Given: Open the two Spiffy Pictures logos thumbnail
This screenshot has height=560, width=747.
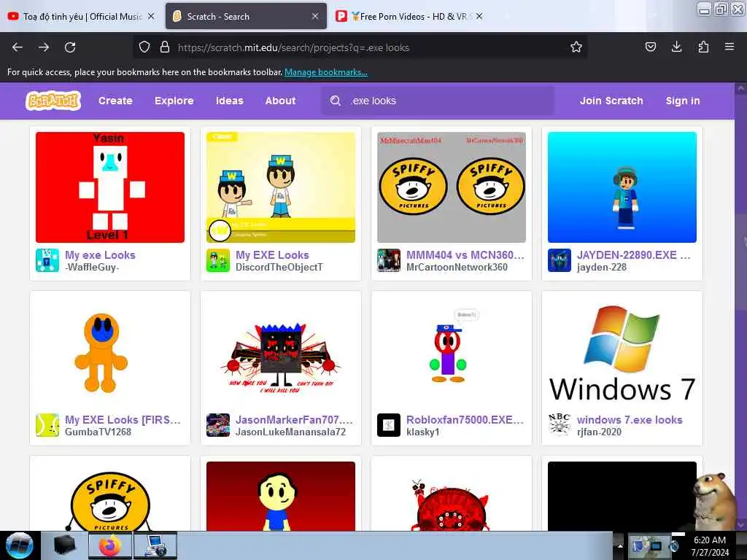Looking at the screenshot, I should (451, 187).
